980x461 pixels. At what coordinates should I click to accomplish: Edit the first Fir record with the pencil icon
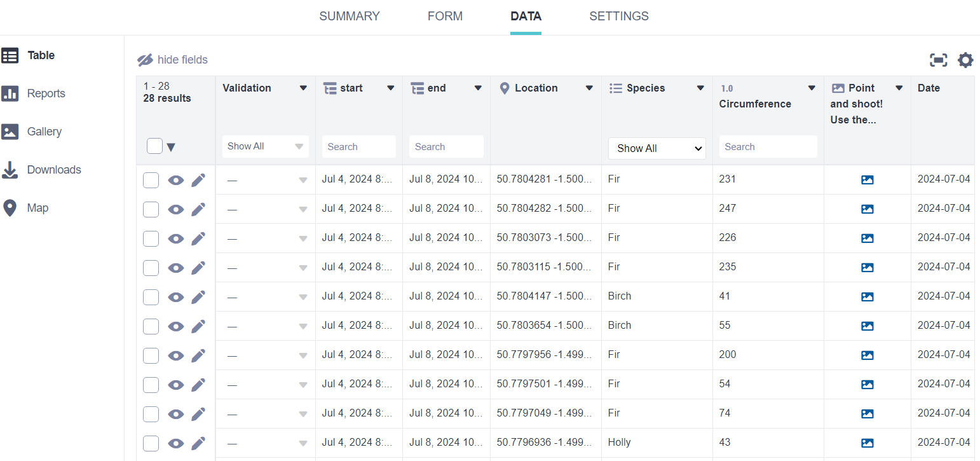(x=198, y=180)
